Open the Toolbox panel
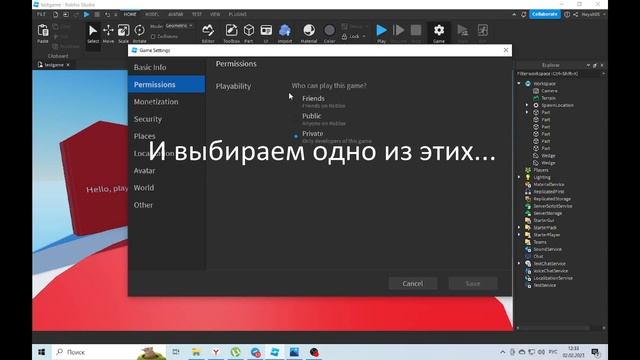The height and width of the screenshot is (360, 640). [231, 33]
